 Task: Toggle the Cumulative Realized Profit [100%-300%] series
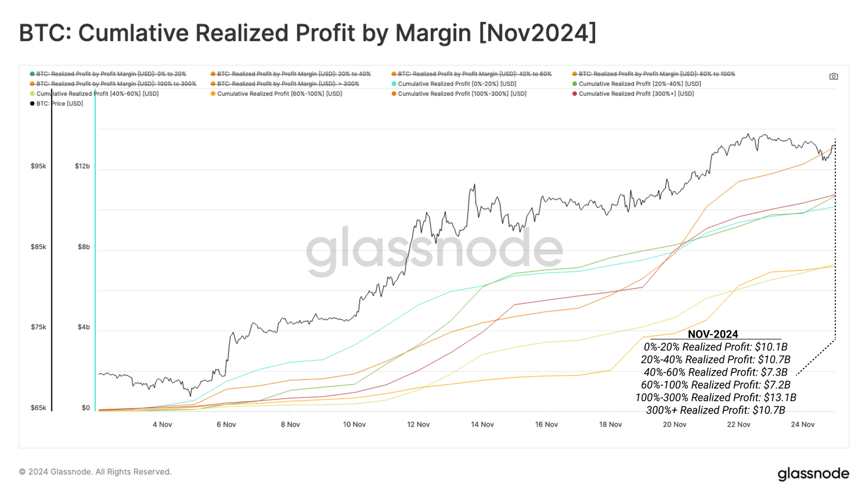coord(462,94)
